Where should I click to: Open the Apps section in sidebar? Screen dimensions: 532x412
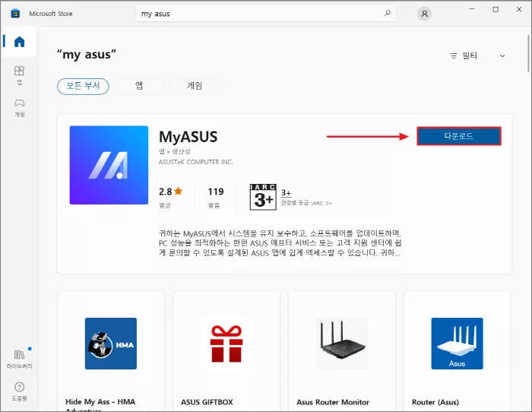pos(19,75)
